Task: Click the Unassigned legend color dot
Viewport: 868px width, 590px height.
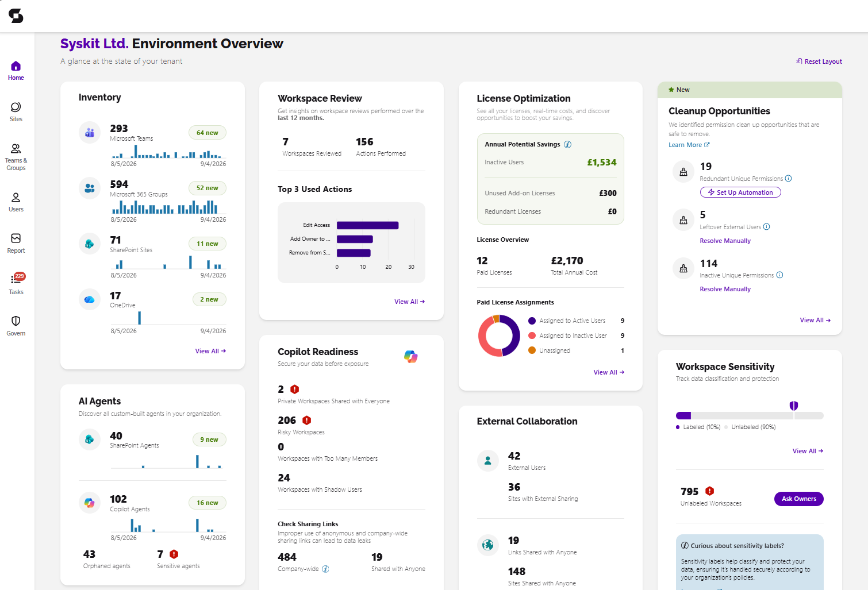Action: [532, 350]
